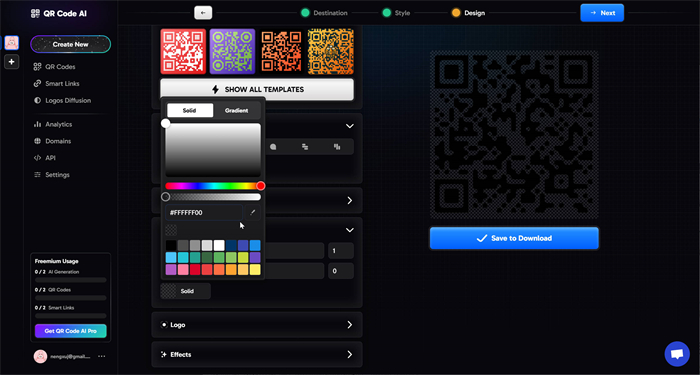Viewport: 700px width, 375px height.
Task: Expand the collapsed section below the pattern shapes
Action: [x=350, y=200]
